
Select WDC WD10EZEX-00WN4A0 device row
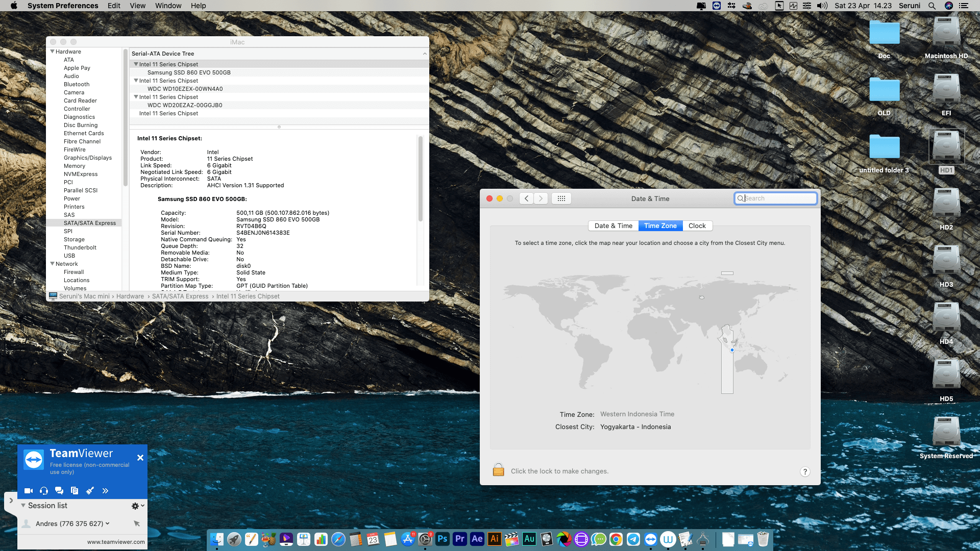pos(279,89)
